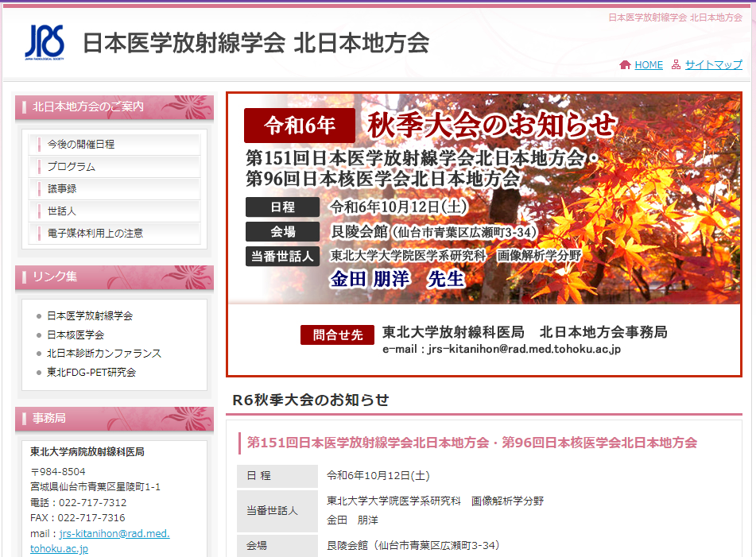Click the 電話：022-717-7312 phone line
Screen dimensions: 756x557
tap(78, 502)
